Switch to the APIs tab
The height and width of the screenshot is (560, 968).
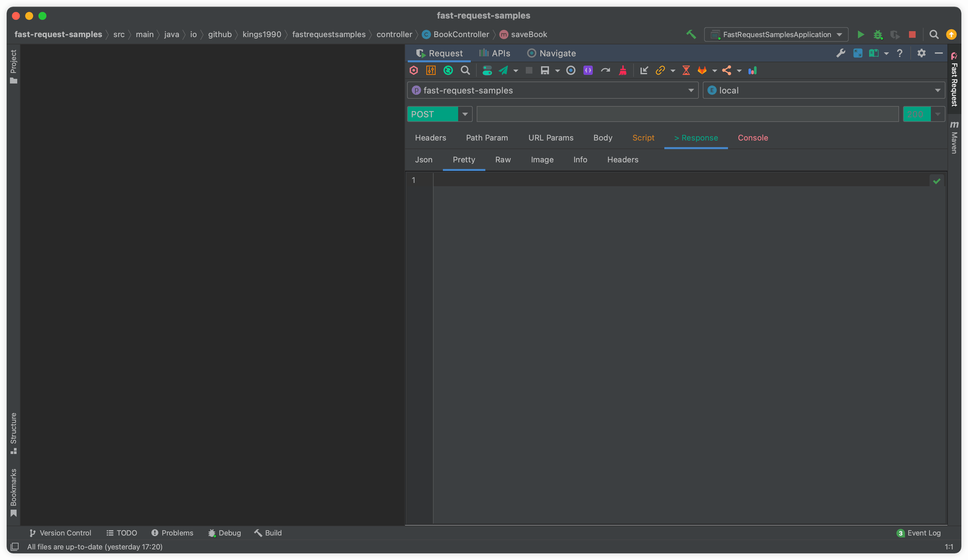(x=495, y=53)
